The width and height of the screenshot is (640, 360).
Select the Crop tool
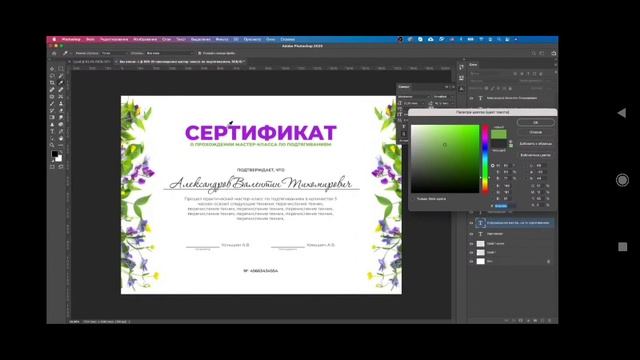pos(52,82)
